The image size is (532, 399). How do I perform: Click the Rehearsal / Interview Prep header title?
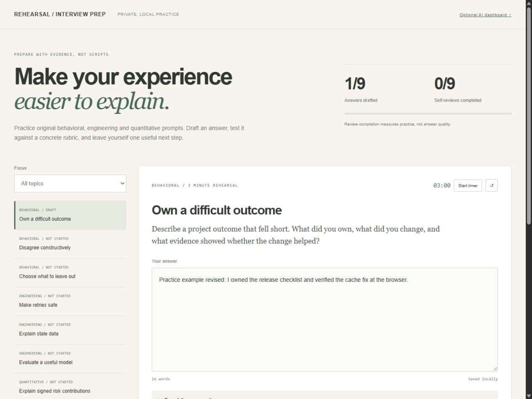tap(60, 14)
